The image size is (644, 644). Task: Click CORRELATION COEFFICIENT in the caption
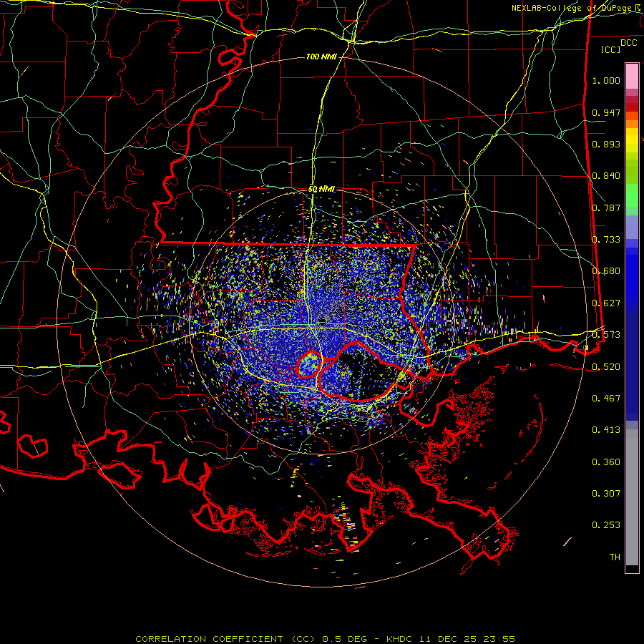point(209,639)
